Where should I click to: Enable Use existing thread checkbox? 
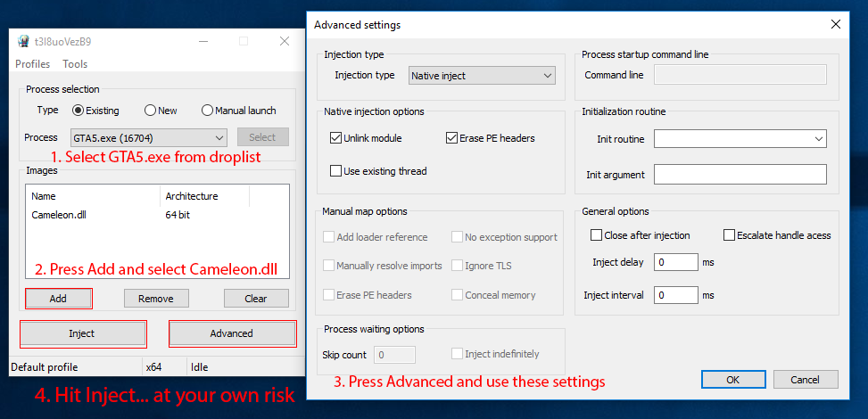(378, 171)
